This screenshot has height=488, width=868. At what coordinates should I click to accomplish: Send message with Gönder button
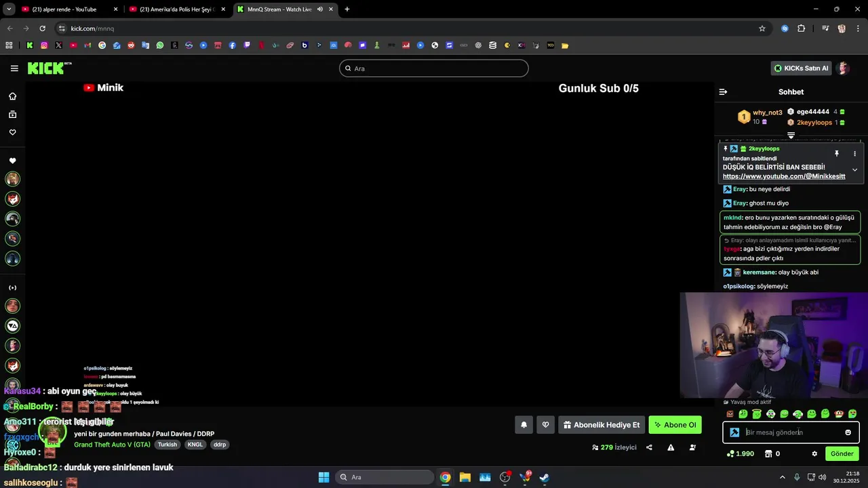point(842,453)
